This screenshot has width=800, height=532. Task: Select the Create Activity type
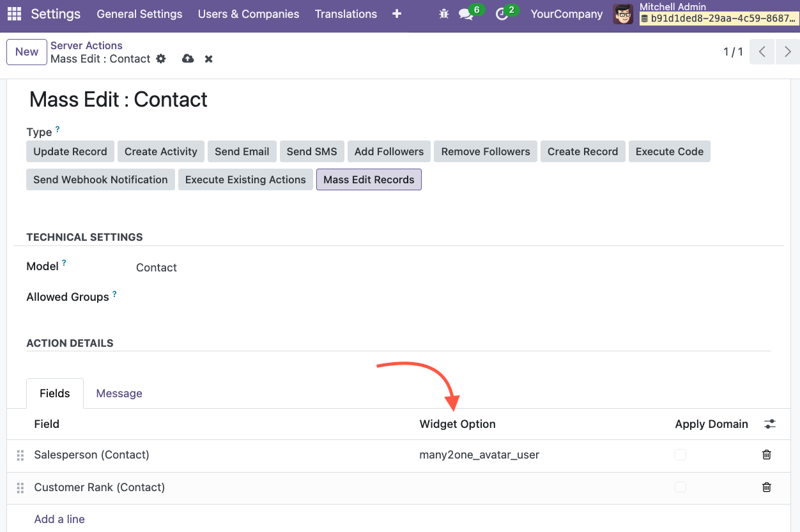[161, 151]
